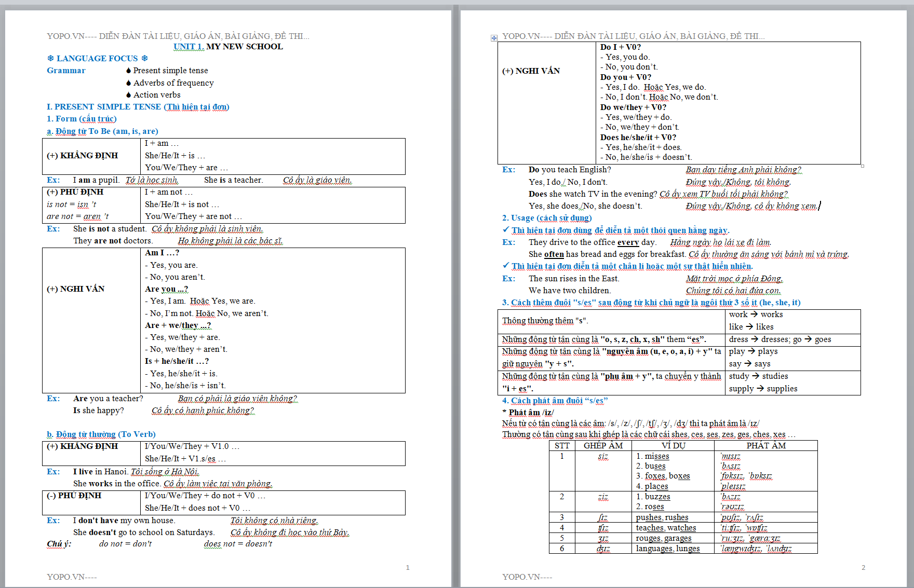Click the underlined "UNIT 1." title text

[189, 47]
